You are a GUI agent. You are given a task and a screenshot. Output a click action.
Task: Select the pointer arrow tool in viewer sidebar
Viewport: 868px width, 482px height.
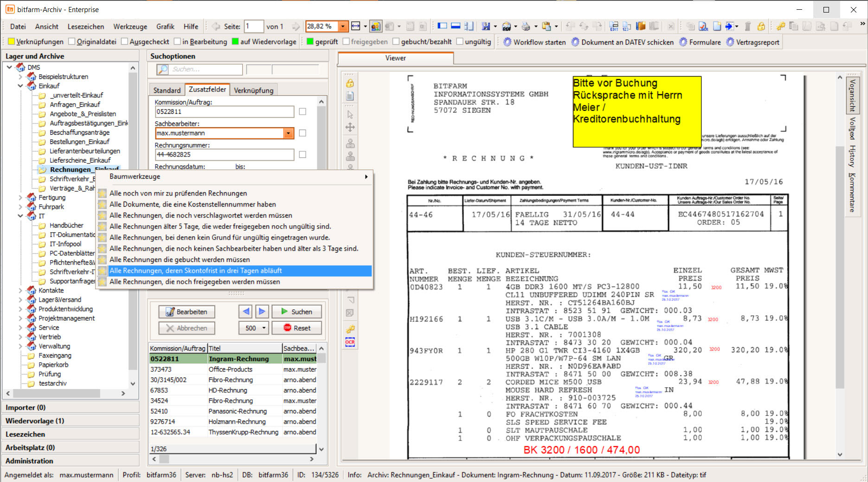350,114
